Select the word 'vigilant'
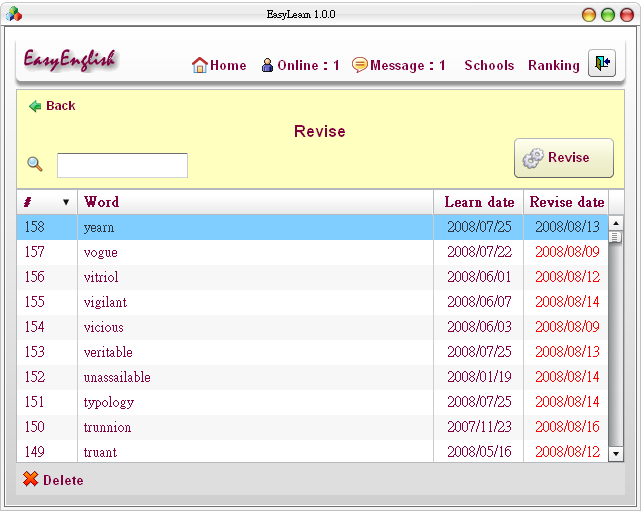Viewport: 641px width, 511px height. click(105, 303)
